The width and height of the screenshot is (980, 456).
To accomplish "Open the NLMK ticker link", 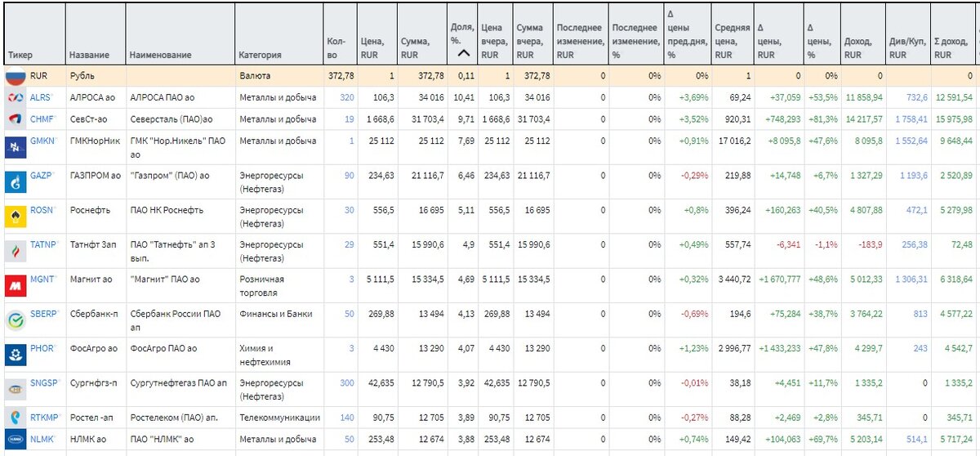I will pos(42,440).
